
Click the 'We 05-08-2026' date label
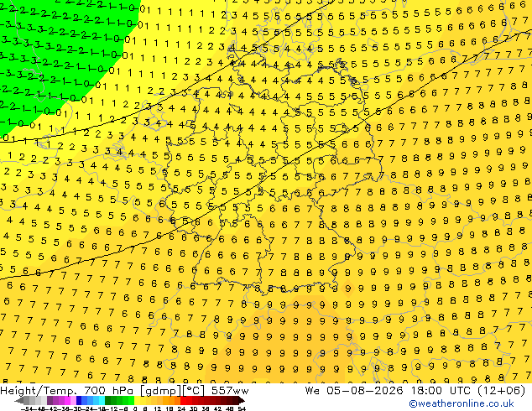click(x=354, y=391)
